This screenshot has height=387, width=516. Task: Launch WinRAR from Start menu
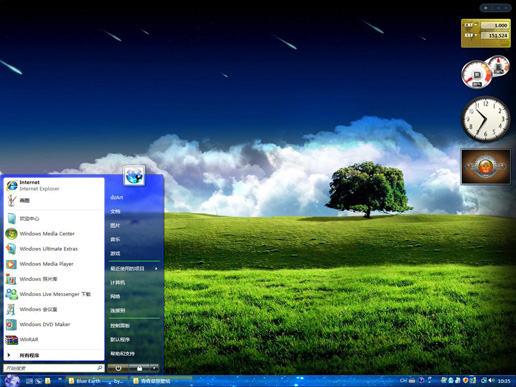[x=53, y=339]
